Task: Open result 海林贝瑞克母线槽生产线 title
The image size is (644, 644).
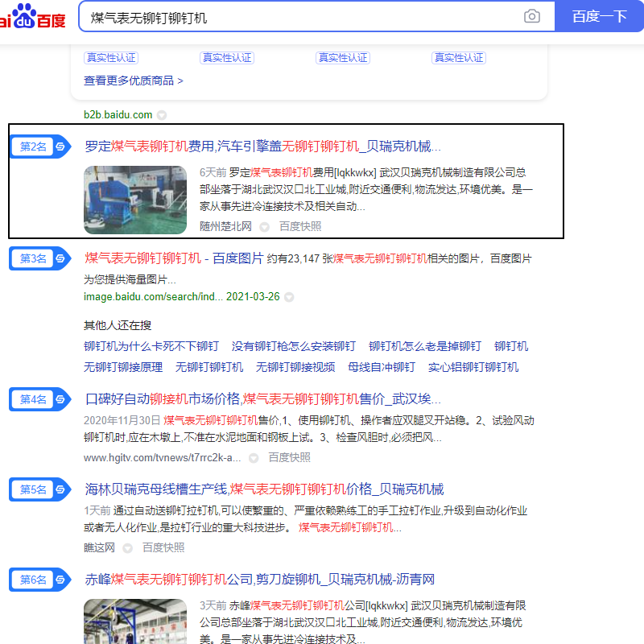Action: [265, 489]
